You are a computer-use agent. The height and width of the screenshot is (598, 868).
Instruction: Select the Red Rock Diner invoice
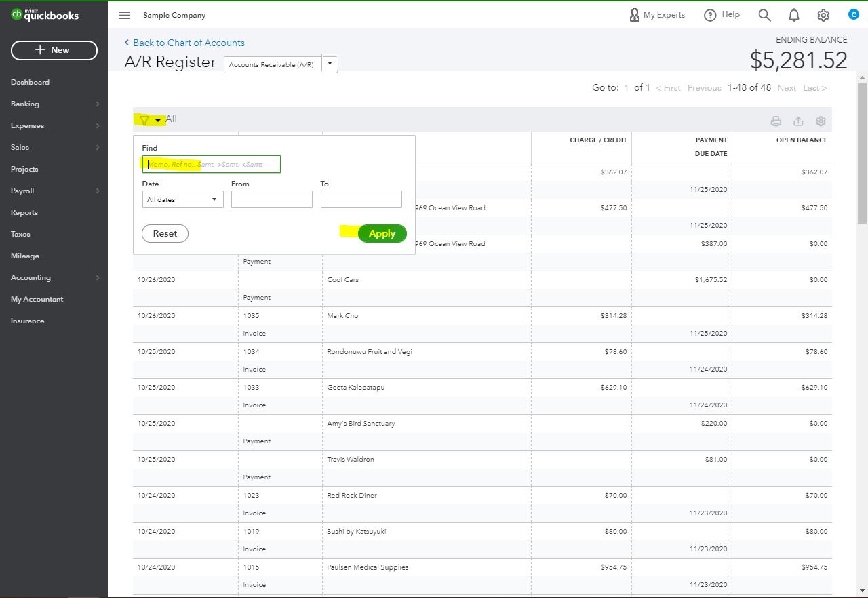click(x=482, y=504)
